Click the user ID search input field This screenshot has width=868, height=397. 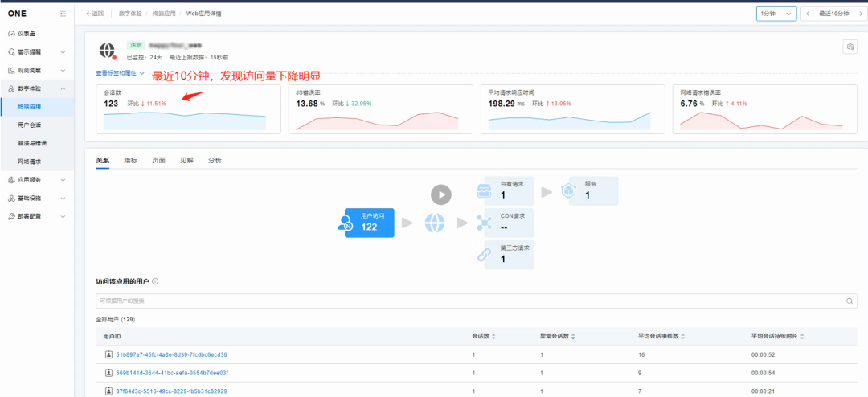point(466,301)
